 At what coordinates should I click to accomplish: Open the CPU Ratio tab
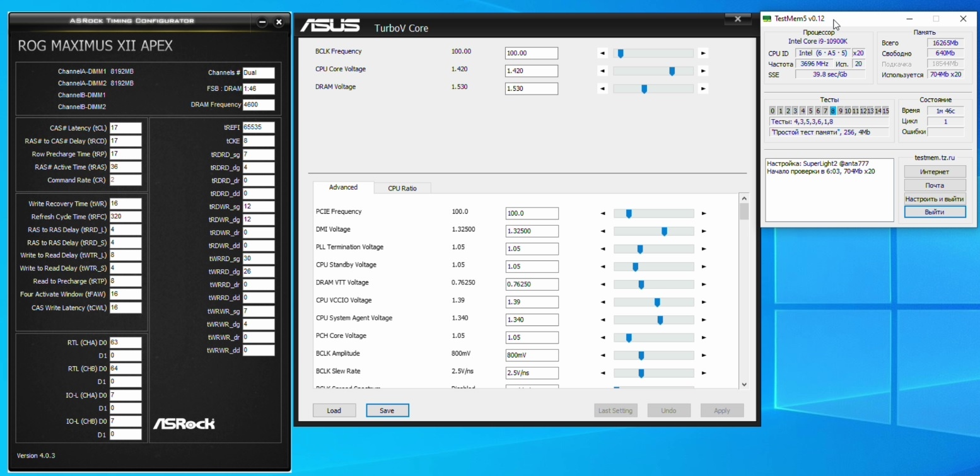click(402, 188)
